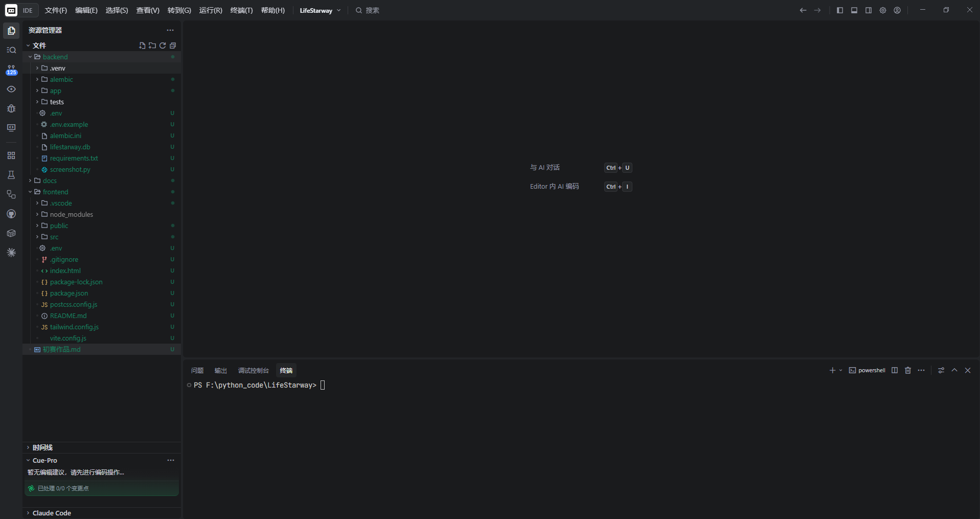The width and height of the screenshot is (980, 519).
Task: Open the package box icon in the activity bar
Action: [x=11, y=233]
